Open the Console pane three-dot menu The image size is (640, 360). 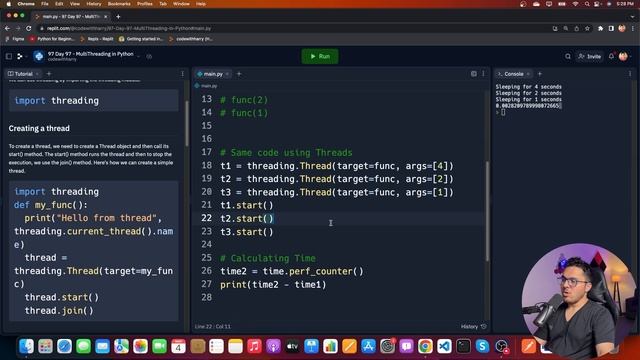point(630,74)
